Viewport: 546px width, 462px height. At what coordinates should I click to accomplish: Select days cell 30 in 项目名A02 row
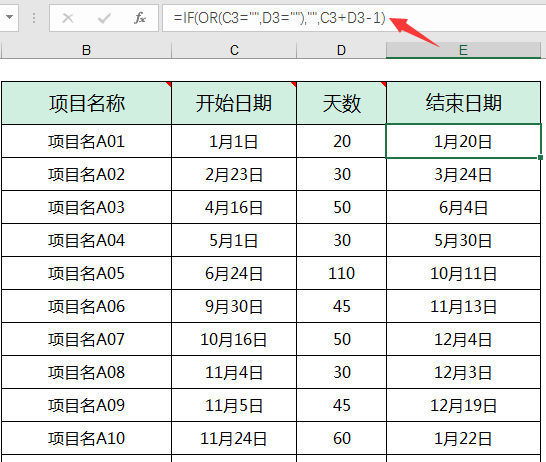click(341, 174)
